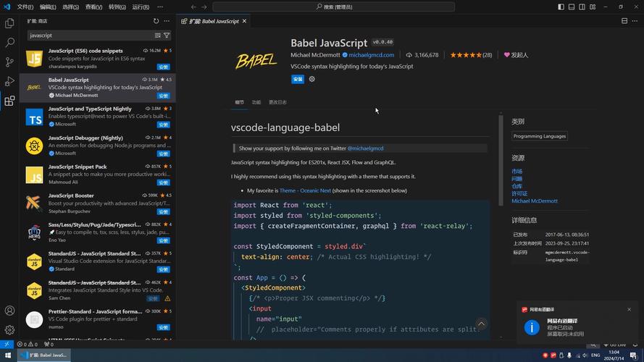Toggle primary side bar layout button
The height and width of the screenshot is (362, 644).
click(x=561, y=7)
